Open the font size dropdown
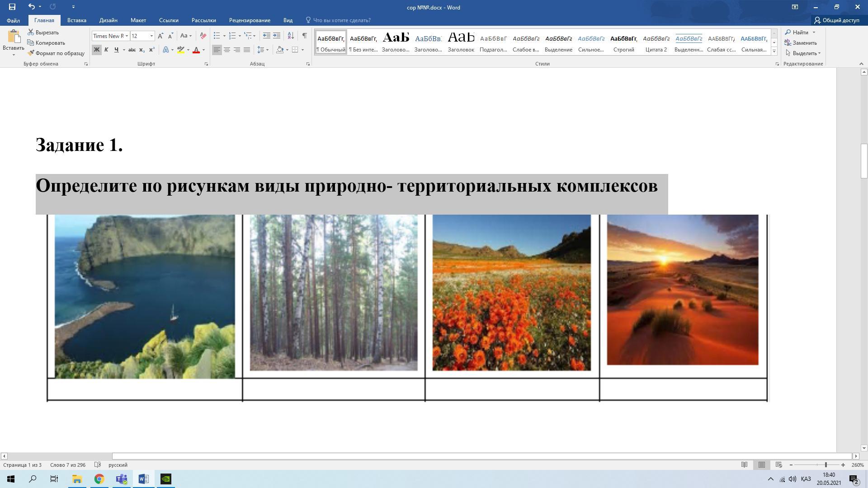868x488 pixels. [151, 36]
